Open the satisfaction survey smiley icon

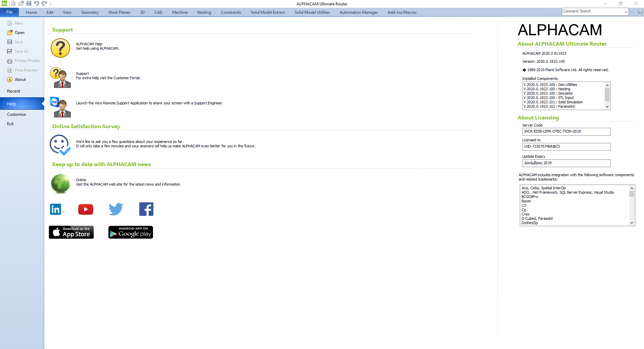tap(60, 145)
